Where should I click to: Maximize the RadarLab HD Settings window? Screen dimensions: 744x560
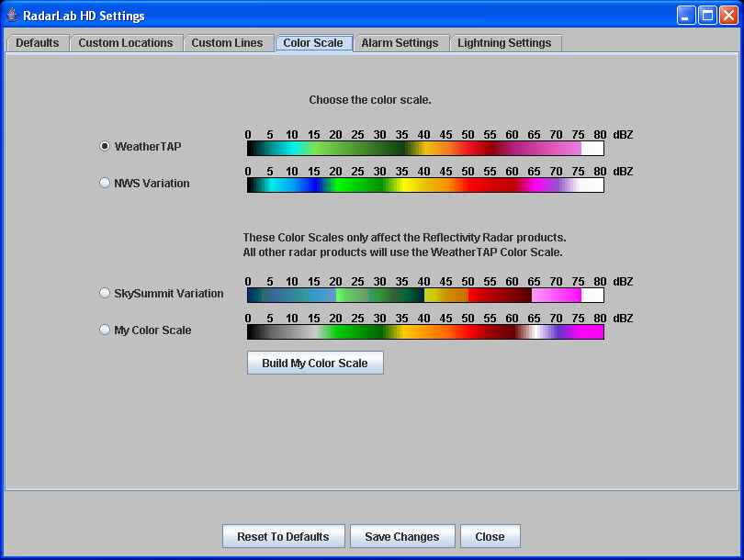click(x=707, y=16)
